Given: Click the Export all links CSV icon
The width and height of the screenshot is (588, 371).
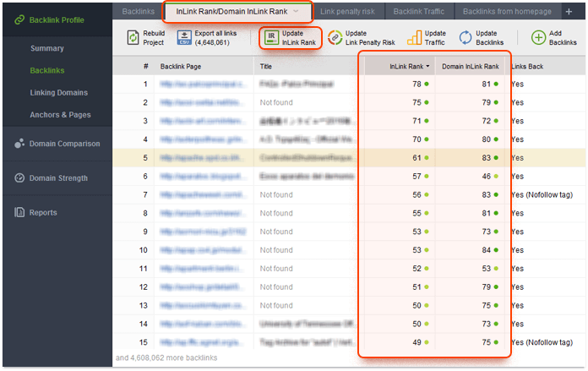Looking at the screenshot, I should click(184, 38).
